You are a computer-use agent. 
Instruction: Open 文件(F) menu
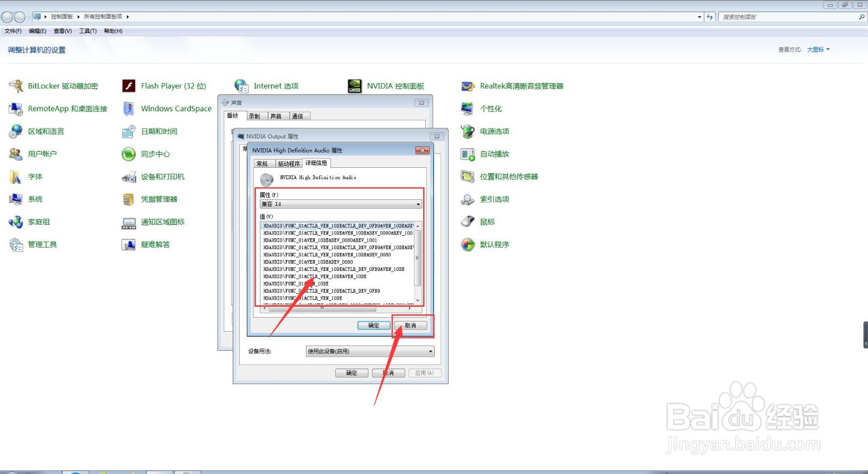click(x=13, y=31)
